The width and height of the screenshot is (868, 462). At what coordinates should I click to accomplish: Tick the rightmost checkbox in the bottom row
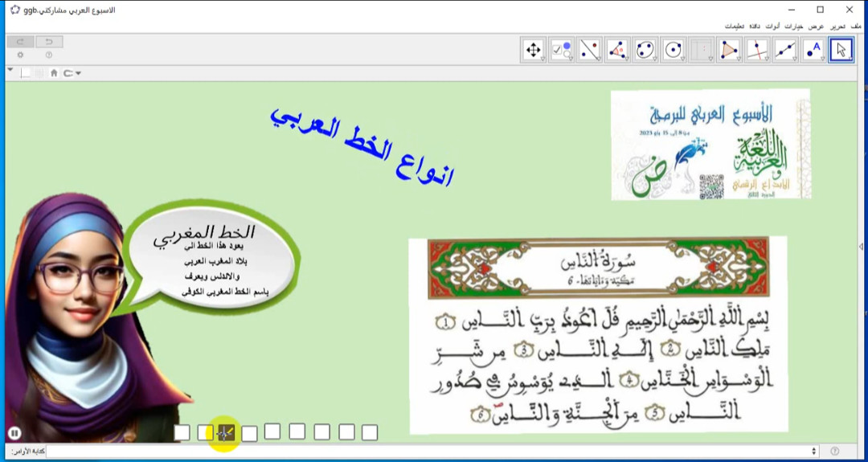[x=370, y=432]
